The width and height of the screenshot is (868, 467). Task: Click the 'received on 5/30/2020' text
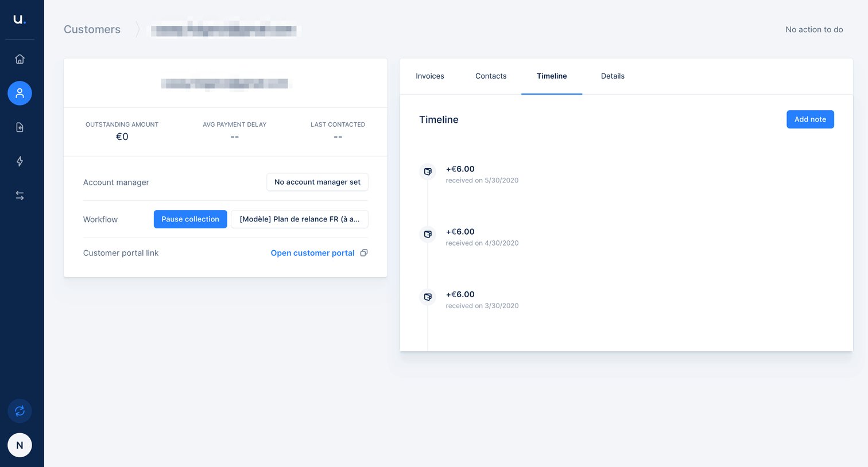(482, 180)
